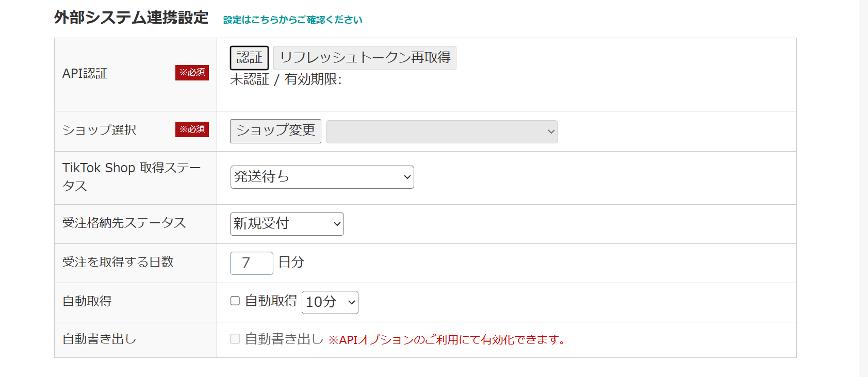The image size is (868, 377).
Task: Click the 外部システム連携設定 heading
Action: (x=131, y=18)
